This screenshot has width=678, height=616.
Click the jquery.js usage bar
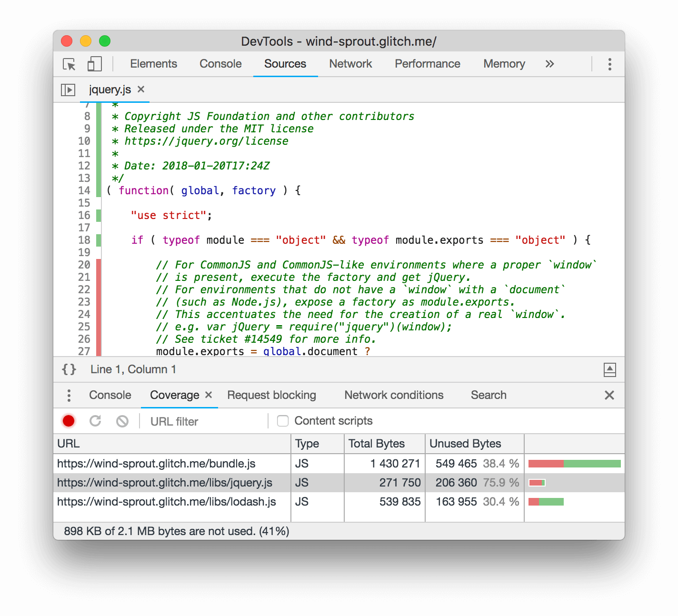pyautogui.click(x=537, y=482)
